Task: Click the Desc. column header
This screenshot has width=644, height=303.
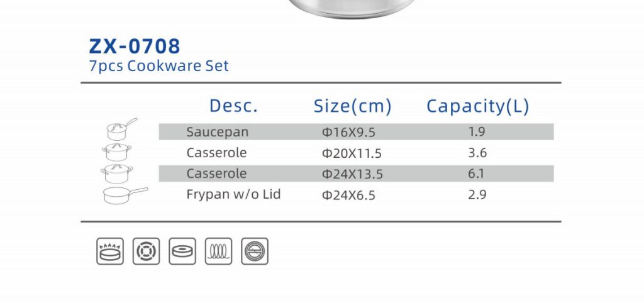Action: point(234,106)
